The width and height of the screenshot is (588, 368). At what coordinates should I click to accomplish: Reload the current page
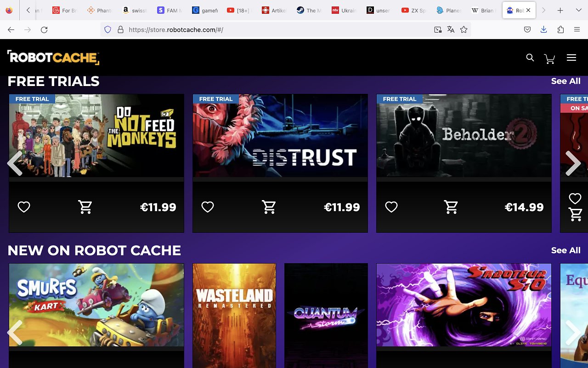click(x=44, y=29)
